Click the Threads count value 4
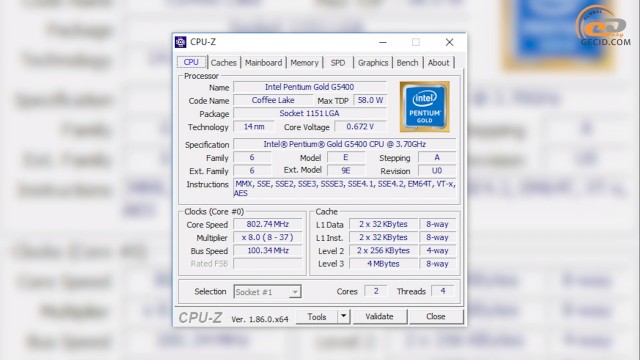This screenshot has height=360, width=640. tap(442, 291)
